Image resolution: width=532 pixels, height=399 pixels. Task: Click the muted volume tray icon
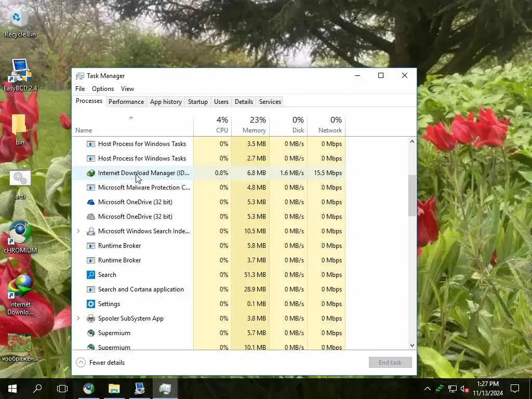pos(464,389)
